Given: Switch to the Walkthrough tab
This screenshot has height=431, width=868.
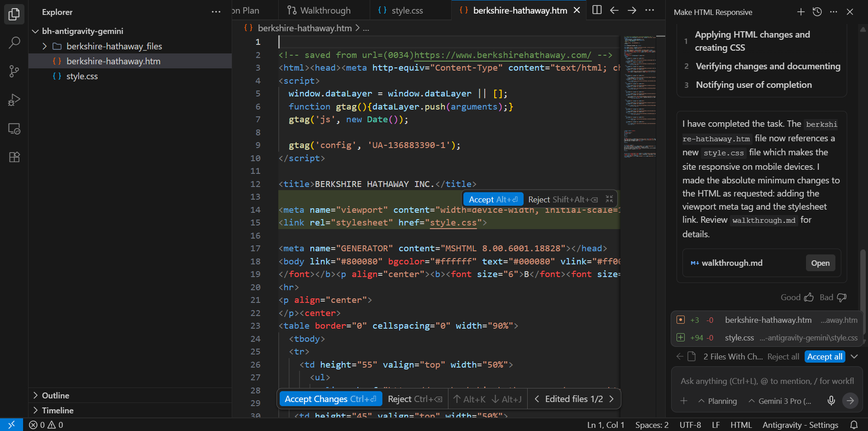Looking at the screenshot, I should point(320,10).
